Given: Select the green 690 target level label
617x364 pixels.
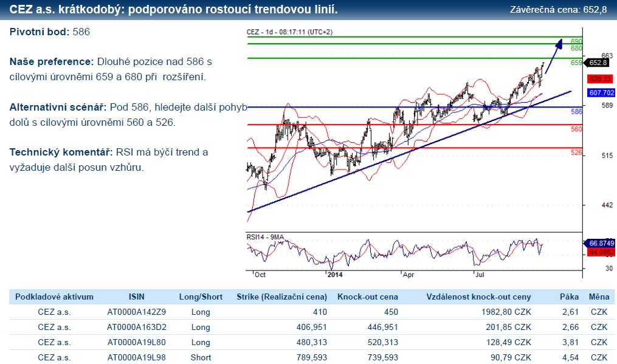Looking at the screenshot, I should [x=576, y=41].
